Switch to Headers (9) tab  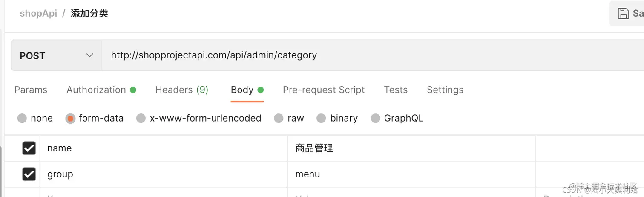pyautogui.click(x=181, y=90)
